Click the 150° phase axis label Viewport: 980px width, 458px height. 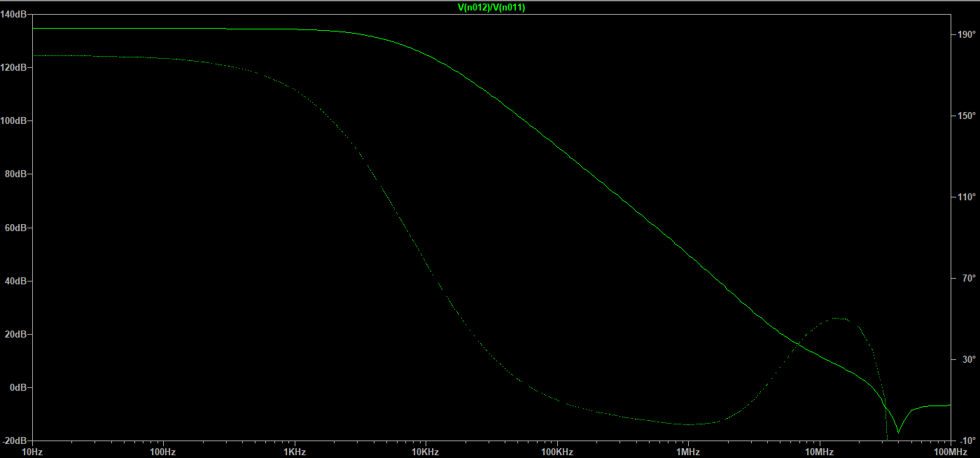point(967,116)
